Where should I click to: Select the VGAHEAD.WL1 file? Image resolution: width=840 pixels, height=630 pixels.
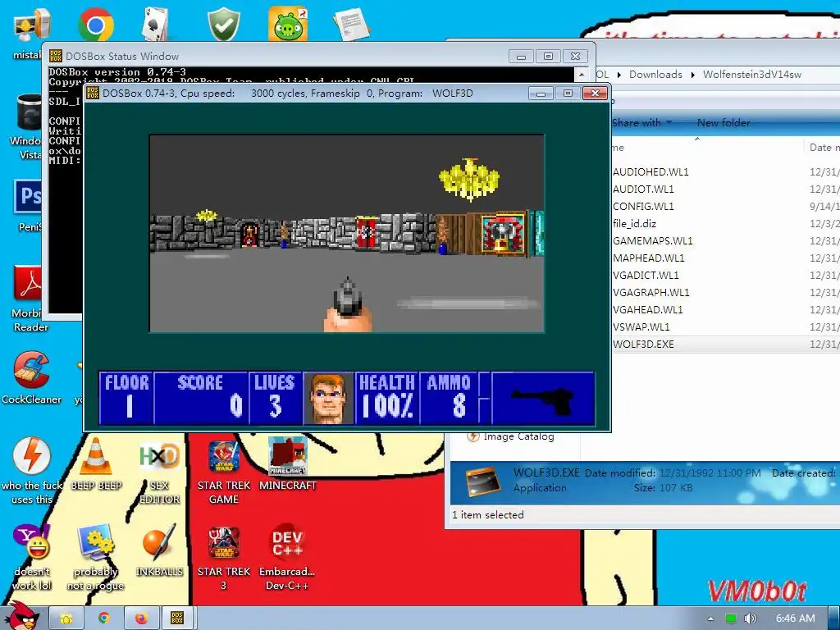pyautogui.click(x=647, y=309)
